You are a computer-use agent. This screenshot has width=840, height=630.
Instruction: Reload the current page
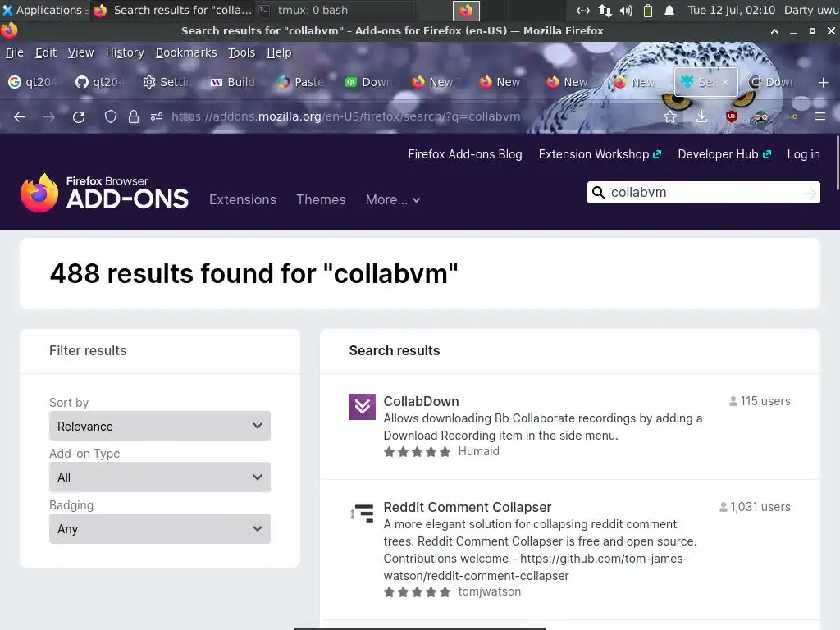(79, 116)
